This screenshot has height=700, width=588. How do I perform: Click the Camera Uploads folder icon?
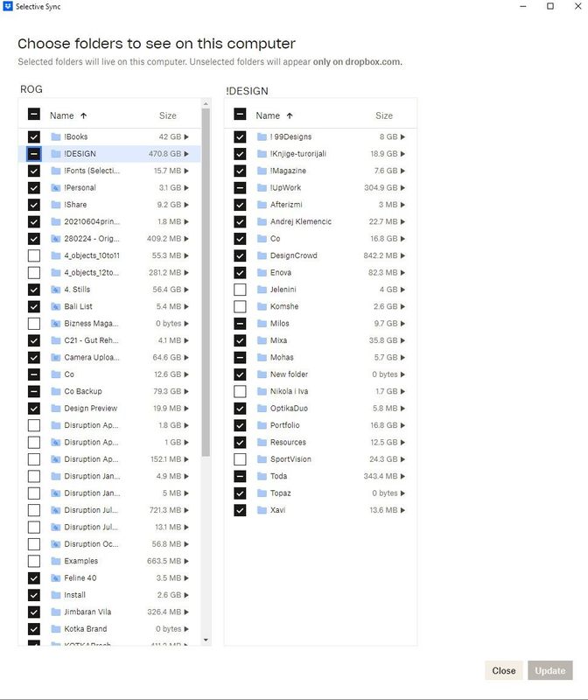tap(56, 357)
